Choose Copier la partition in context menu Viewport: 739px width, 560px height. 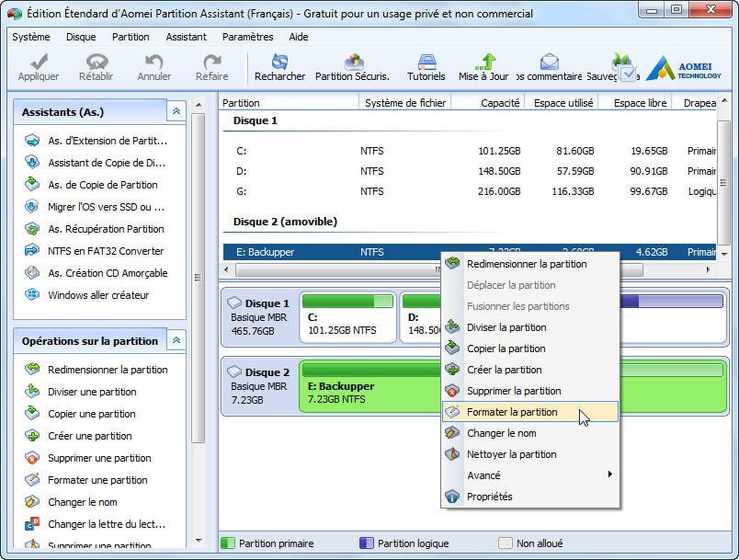pos(530,349)
